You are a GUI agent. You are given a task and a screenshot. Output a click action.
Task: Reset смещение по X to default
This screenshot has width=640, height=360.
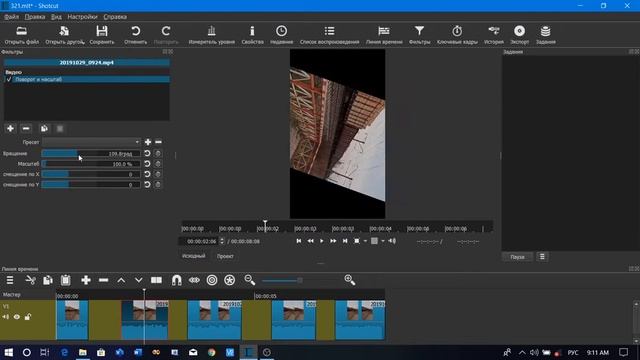pos(147,174)
